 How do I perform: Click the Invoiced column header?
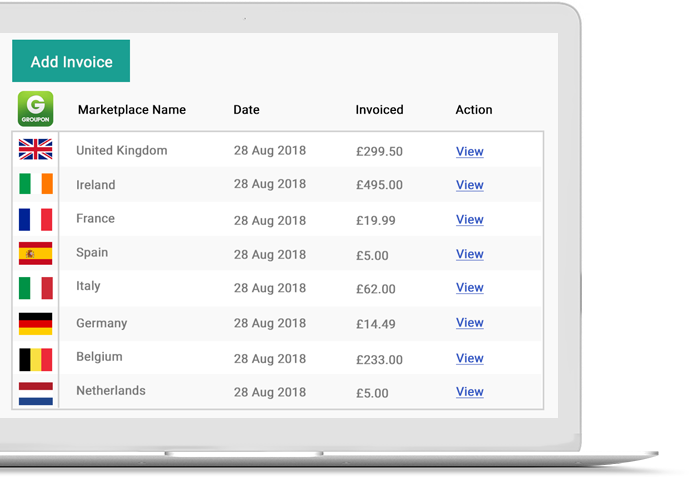click(x=379, y=110)
